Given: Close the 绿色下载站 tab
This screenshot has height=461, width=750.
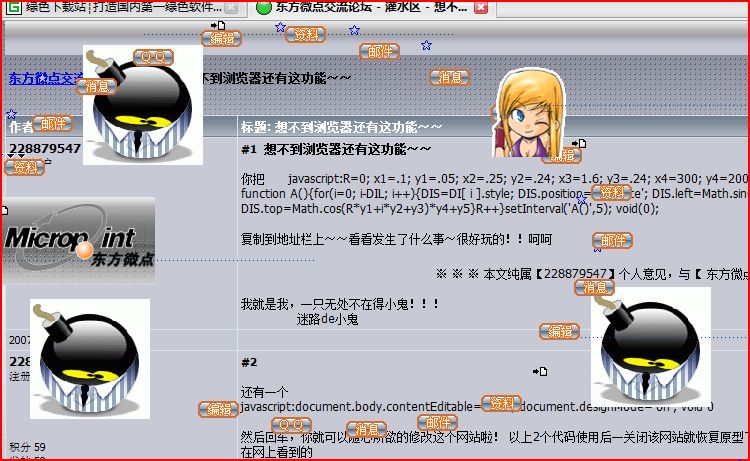Looking at the screenshot, I should (230, 8).
